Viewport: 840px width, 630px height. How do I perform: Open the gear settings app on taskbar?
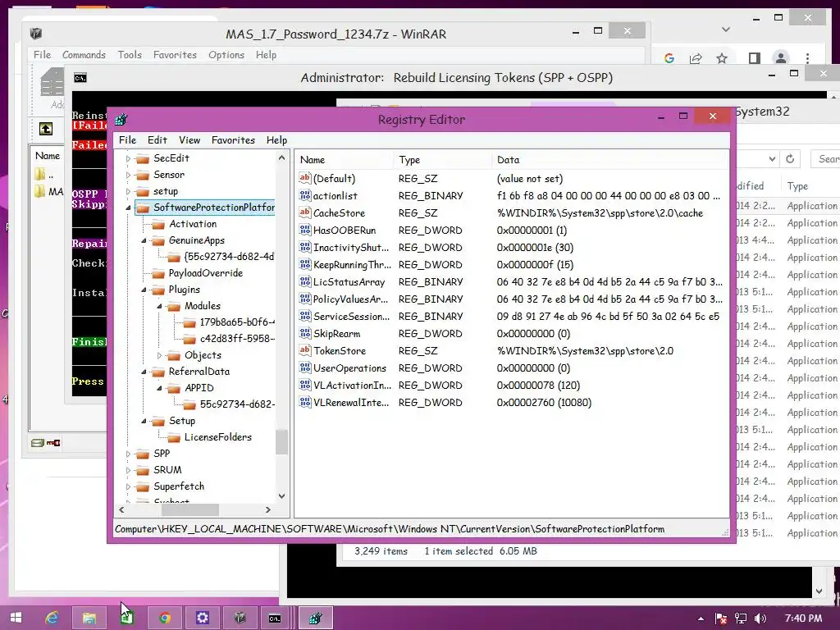click(203, 618)
